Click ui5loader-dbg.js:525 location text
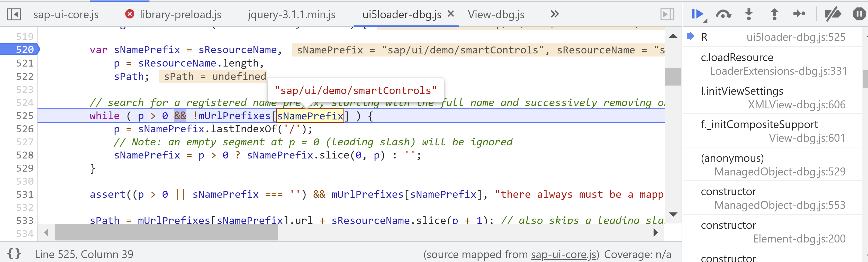This screenshot has width=868, height=262. [796, 37]
